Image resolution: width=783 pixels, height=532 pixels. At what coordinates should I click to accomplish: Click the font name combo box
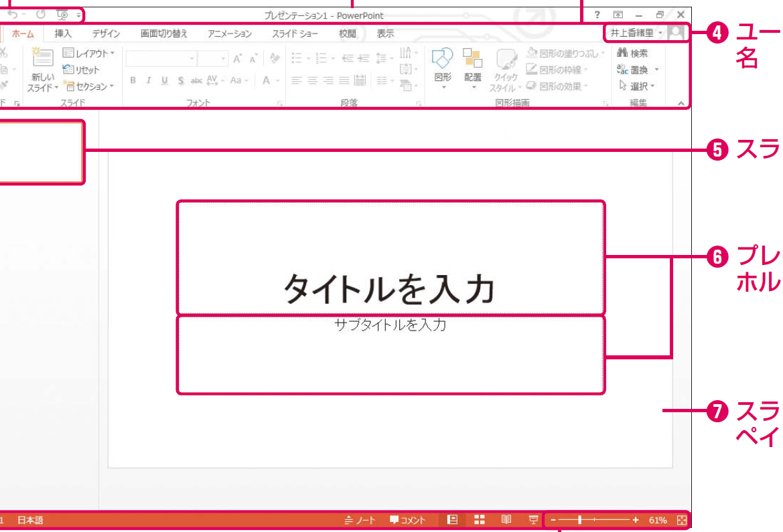pyautogui.click(x=160, y=58)
